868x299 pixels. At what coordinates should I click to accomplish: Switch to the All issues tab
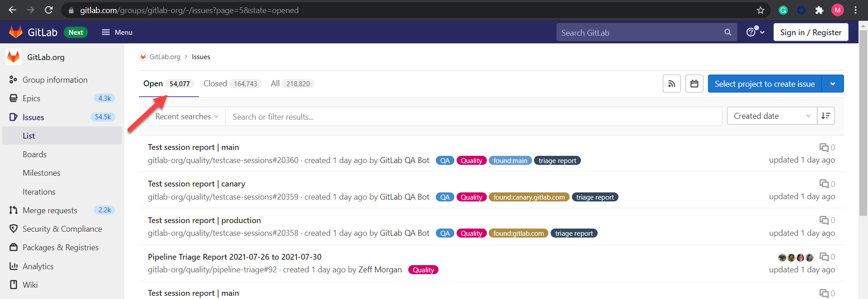coord(292,84)
